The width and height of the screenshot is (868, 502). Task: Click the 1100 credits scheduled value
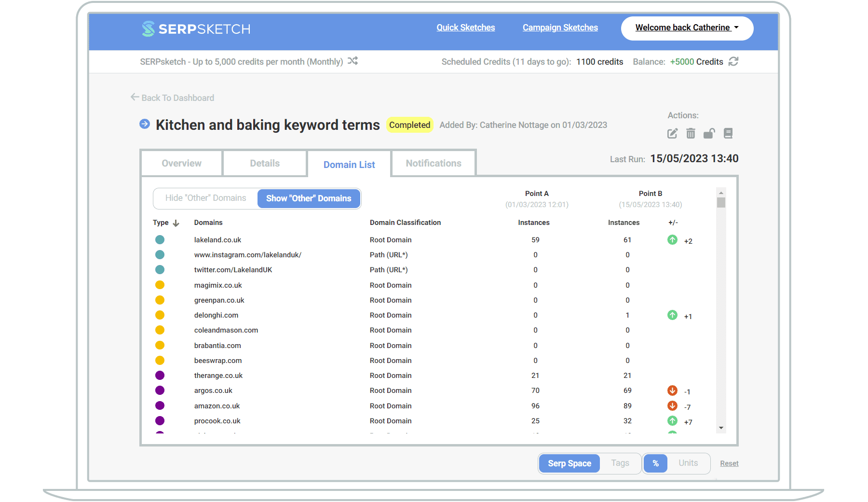click(599, 62)
